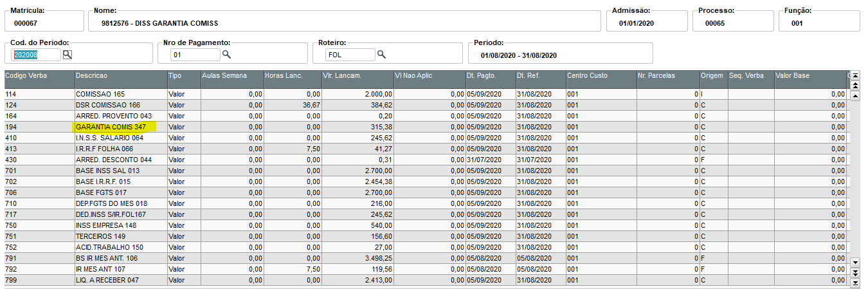Click the single down arrow of grid scrollbar
868x289 pixels.
point(854,262)
